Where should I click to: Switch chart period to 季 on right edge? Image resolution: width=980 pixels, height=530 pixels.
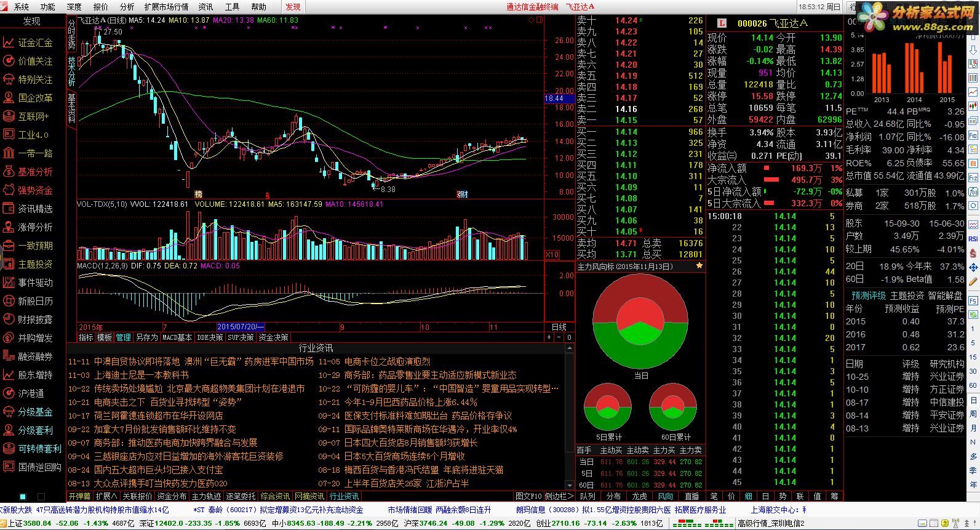tap(973, 471)
